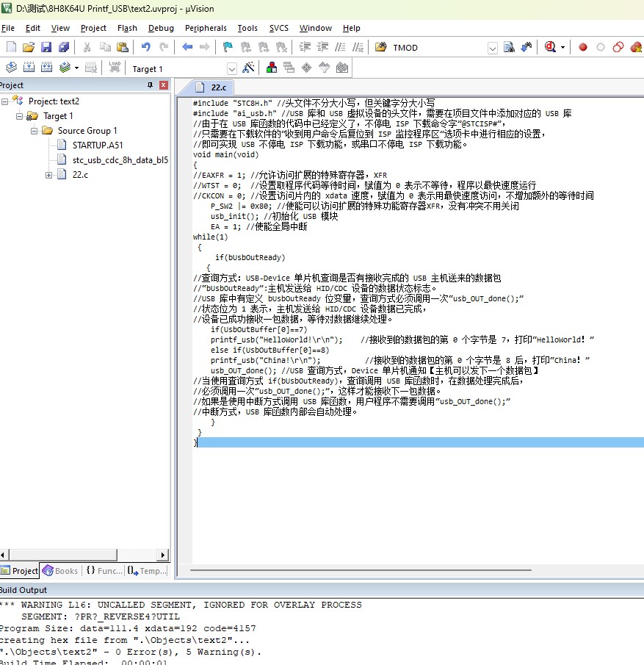
Task: Click the Project panel horizontal scrollbar thumb
Action: click(x=62, y=555)
